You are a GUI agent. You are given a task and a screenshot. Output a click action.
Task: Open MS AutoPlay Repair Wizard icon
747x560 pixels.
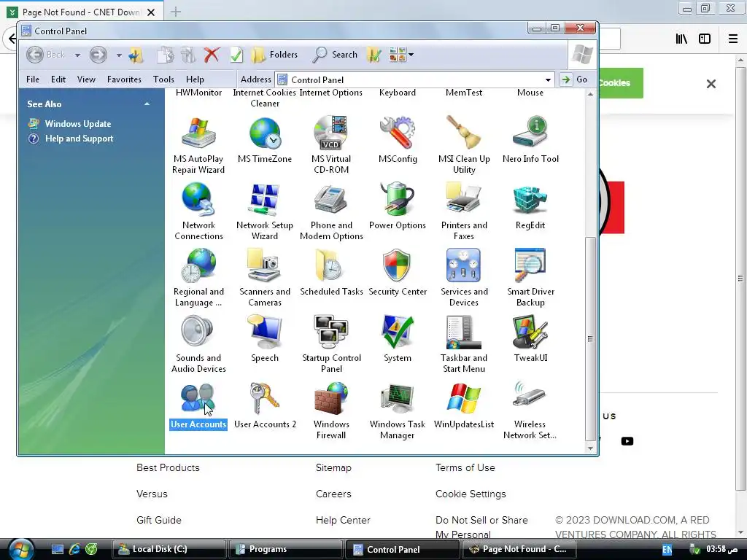pos(198,133)
